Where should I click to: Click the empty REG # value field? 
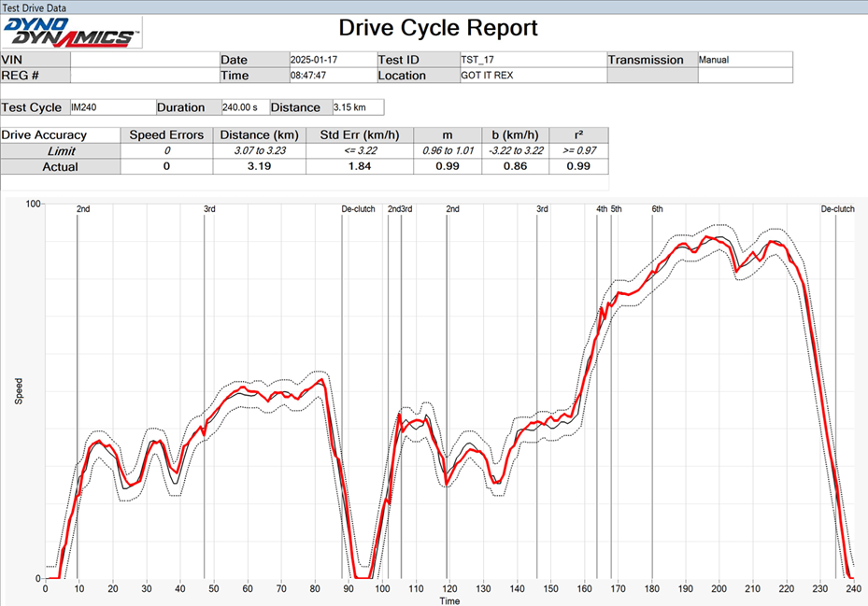coord(144,76)
